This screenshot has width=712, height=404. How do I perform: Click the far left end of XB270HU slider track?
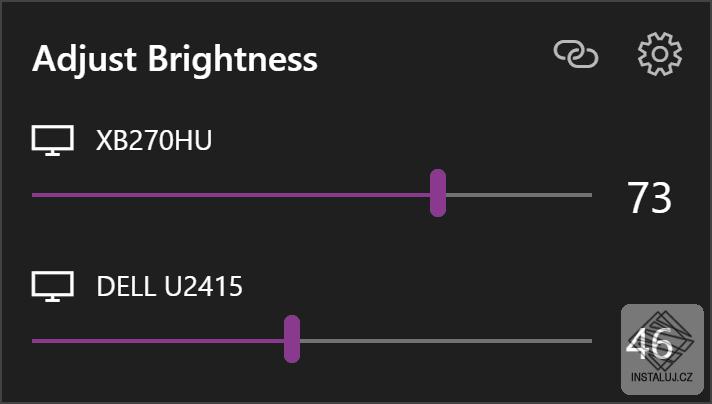pyautogui.click(x=36, y=194)
